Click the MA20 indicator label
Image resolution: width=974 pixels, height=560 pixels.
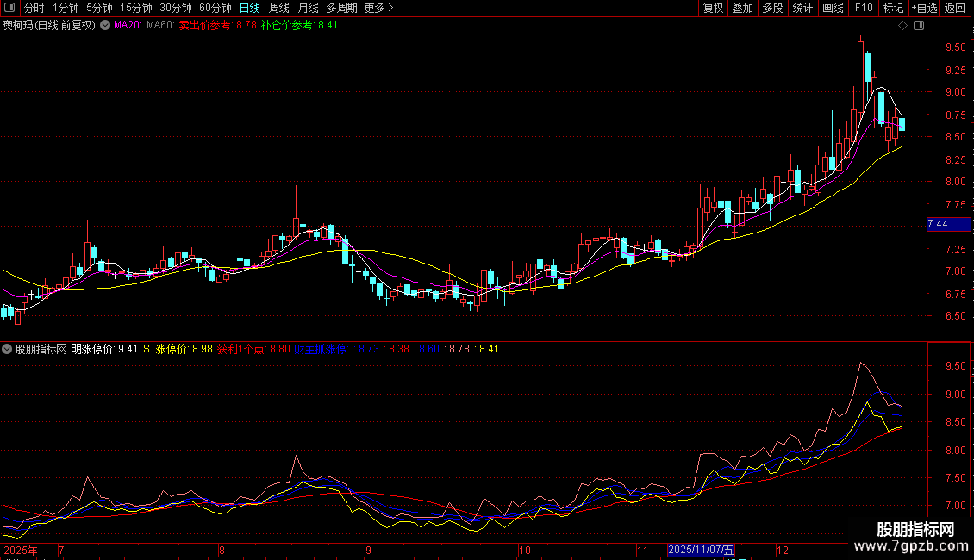click(x=128, y=26)
